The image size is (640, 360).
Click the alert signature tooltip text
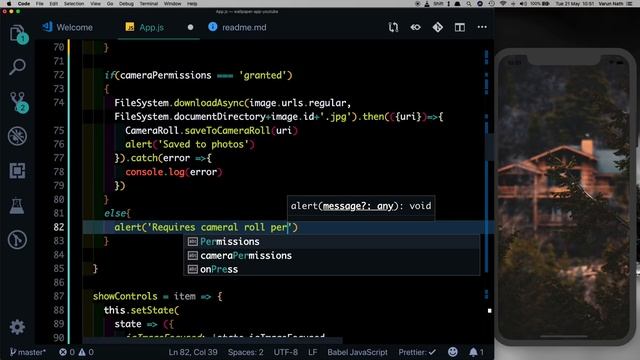[x=361, y=206]
